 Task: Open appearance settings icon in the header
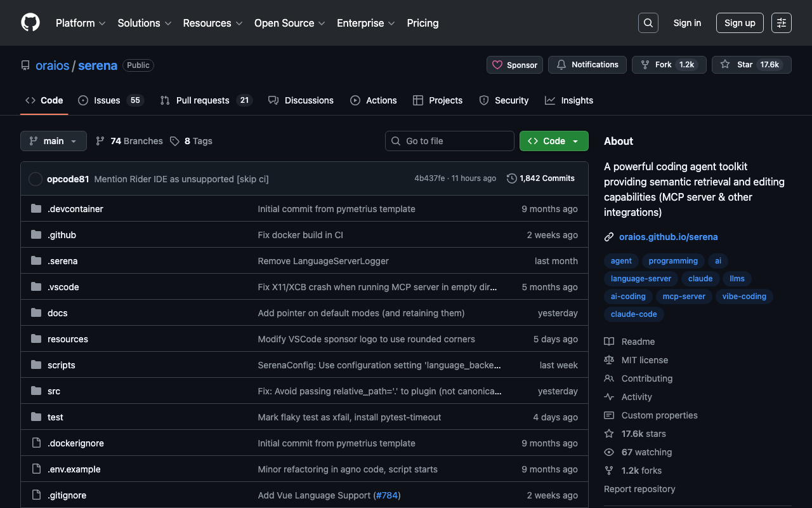781,23
